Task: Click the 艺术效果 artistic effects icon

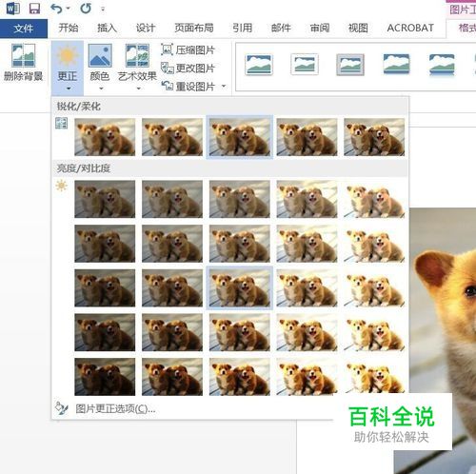Action: [137, 55]
